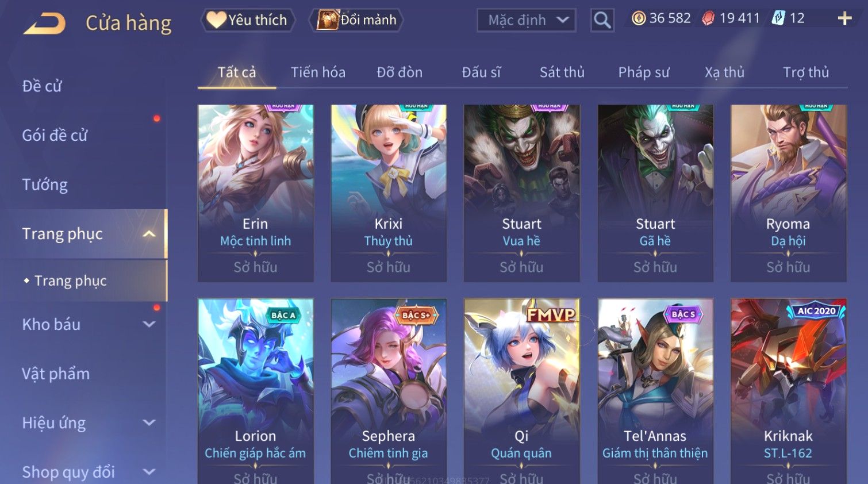This screenshot has width=868, height=484.
Task: Expand the Kho báu sidebar section
Action: [149, 324]
